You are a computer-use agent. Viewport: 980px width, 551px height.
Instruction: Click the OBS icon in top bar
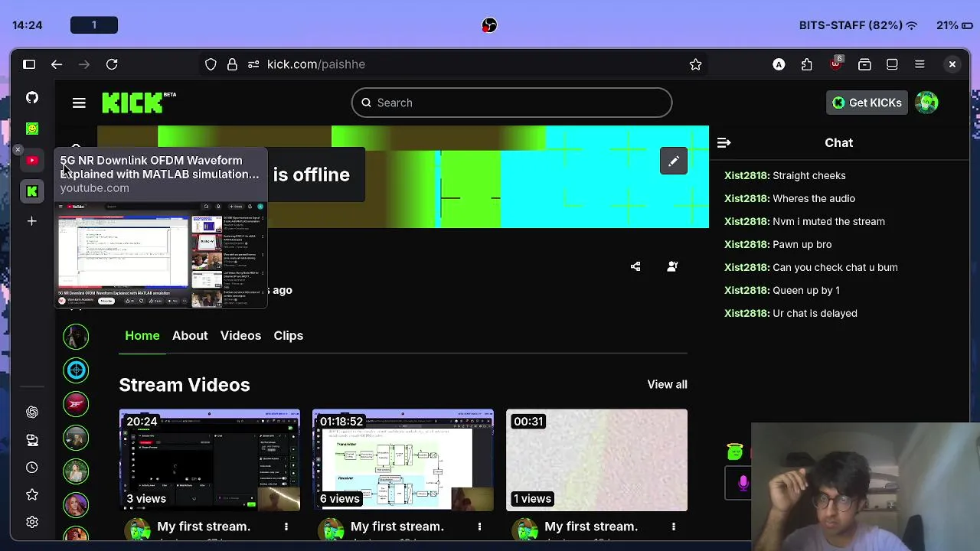tap(489, 25)
